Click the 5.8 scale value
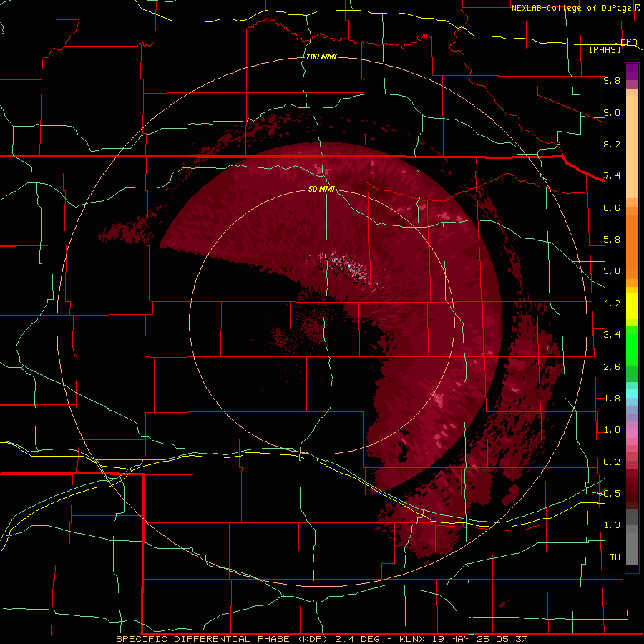 point(612,240)
